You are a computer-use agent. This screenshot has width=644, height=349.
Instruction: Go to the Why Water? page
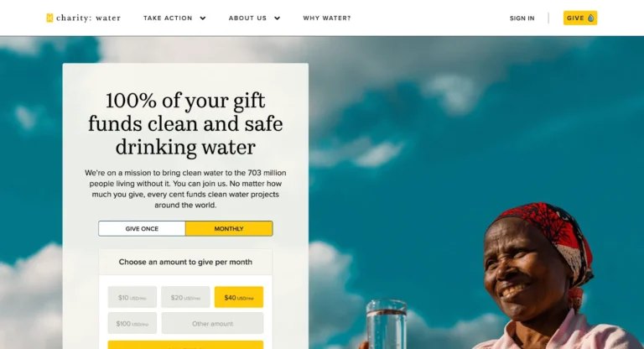[x=327, y=18]
